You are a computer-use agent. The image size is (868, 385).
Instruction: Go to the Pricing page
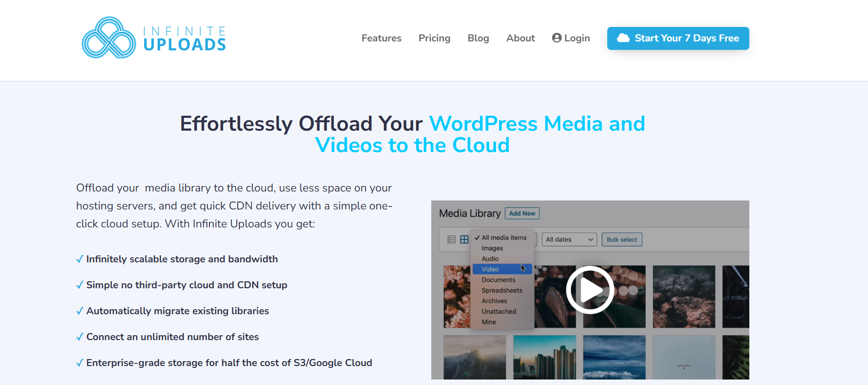pos(434,38)
